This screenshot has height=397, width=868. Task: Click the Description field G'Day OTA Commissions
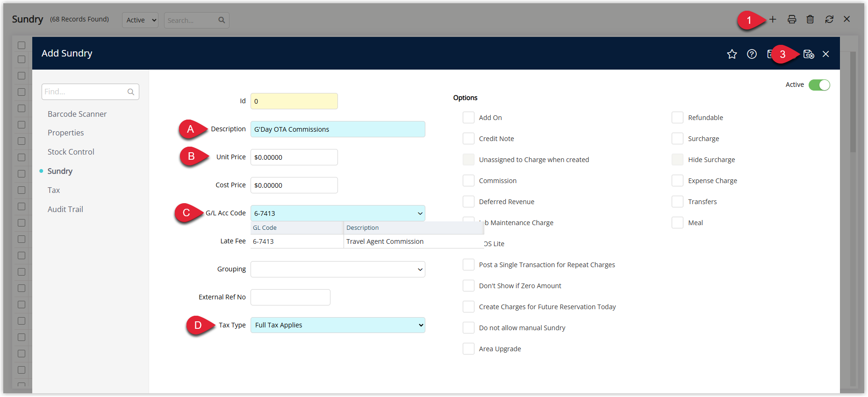(x=338, y=129)
